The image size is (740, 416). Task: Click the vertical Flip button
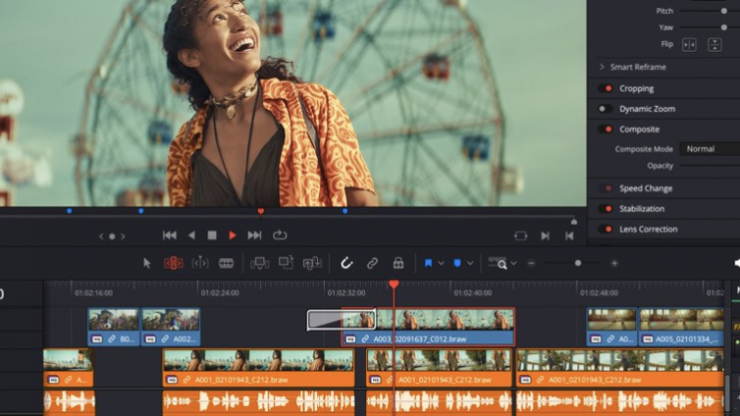(714, 45)
